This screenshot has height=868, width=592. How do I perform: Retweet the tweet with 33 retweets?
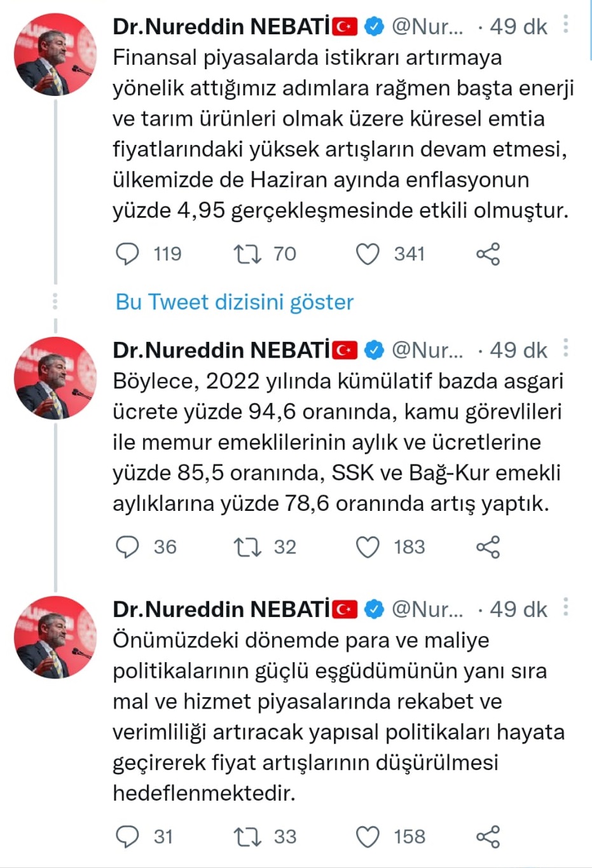tap(247, 837)
